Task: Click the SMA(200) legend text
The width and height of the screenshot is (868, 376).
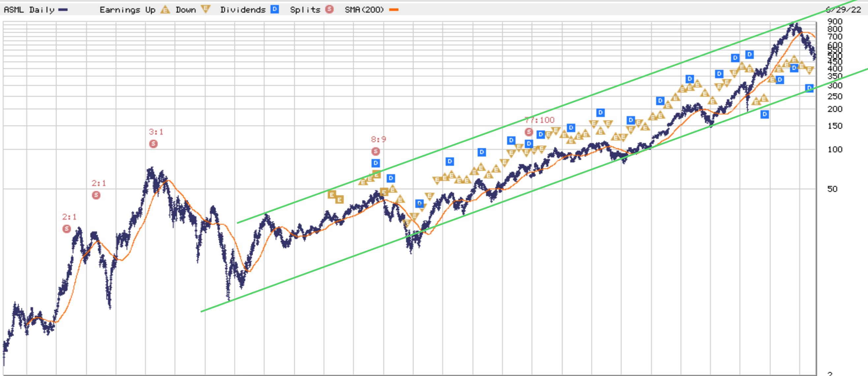Action: tap(364, 10)
